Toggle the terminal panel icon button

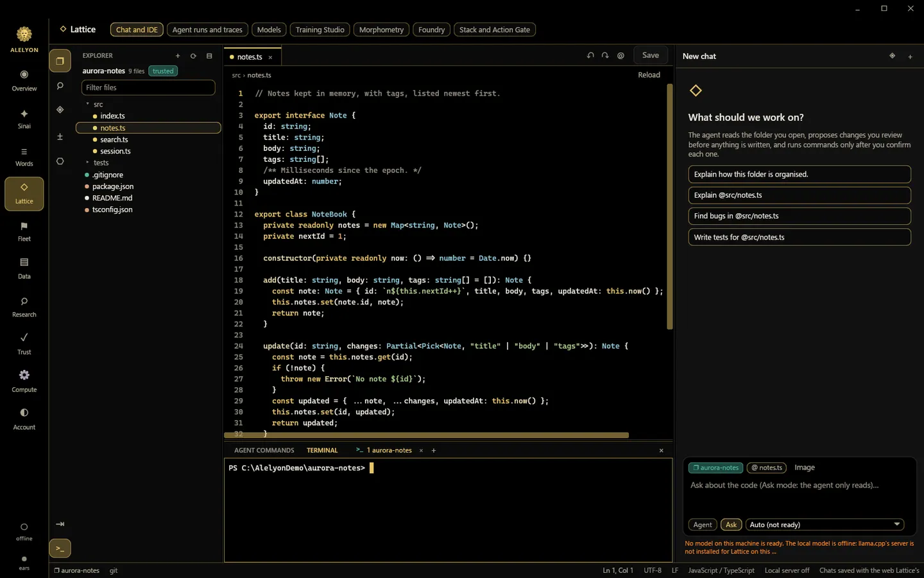[x=60, y=548]
